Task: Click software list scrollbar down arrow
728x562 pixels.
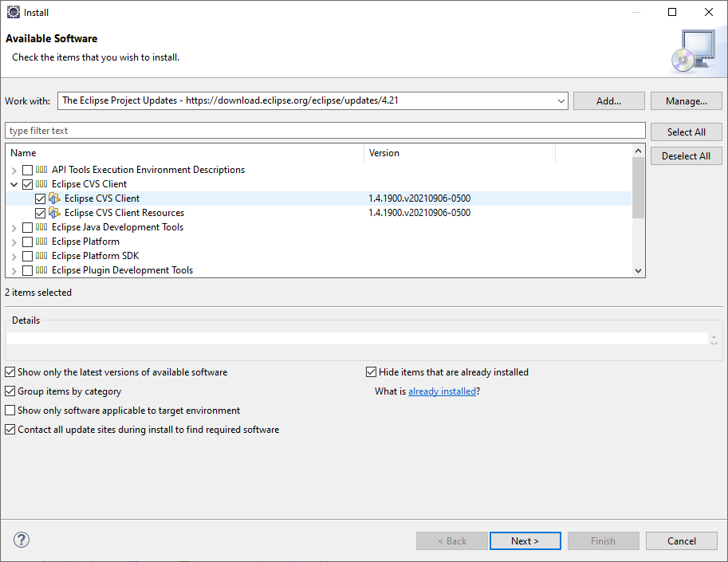Action: tap(638, 270)
